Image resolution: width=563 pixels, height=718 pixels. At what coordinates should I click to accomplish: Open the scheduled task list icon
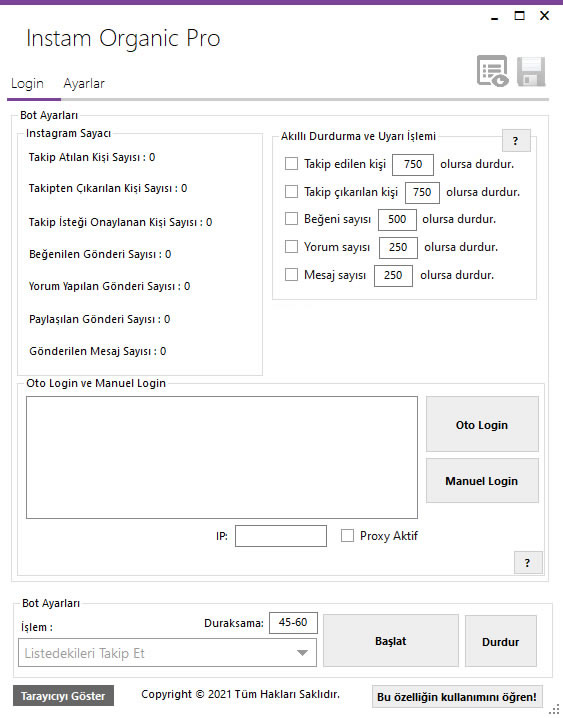493,71
